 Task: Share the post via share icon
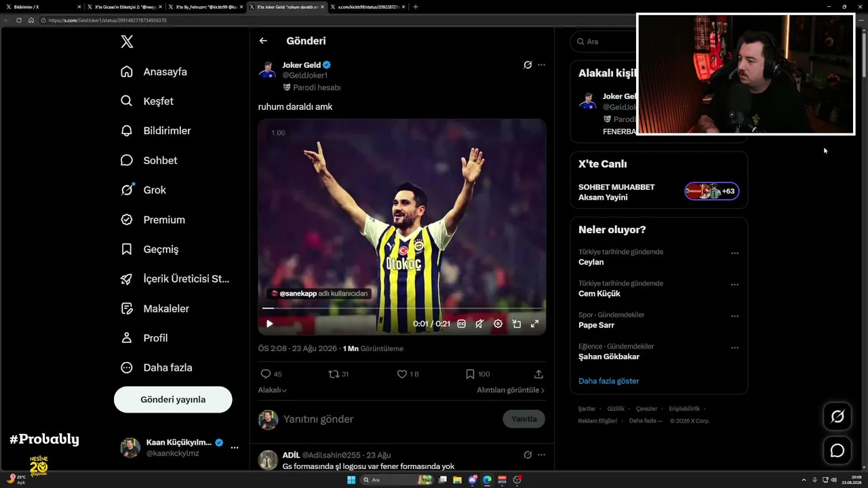tap(538, 374)
